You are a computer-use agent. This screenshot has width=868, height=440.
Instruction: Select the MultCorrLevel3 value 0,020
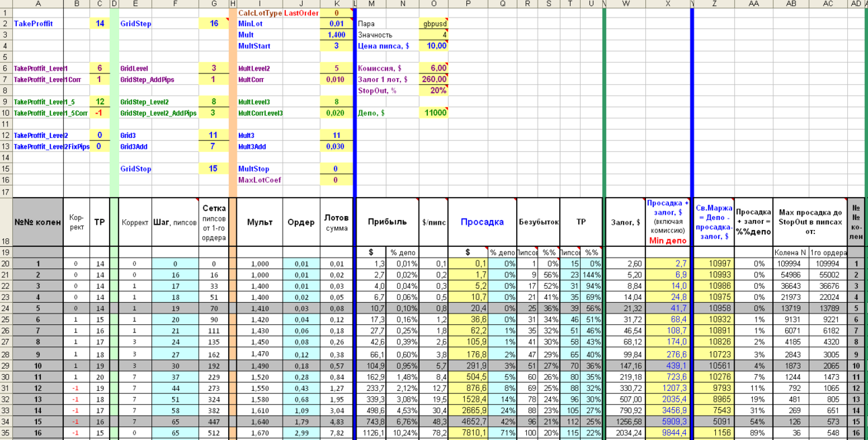point(336,112)
